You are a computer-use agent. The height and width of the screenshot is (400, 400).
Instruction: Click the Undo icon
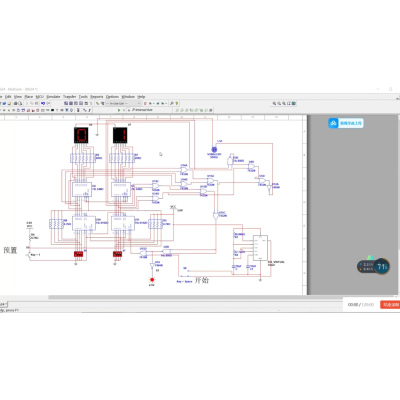(43, 103)
